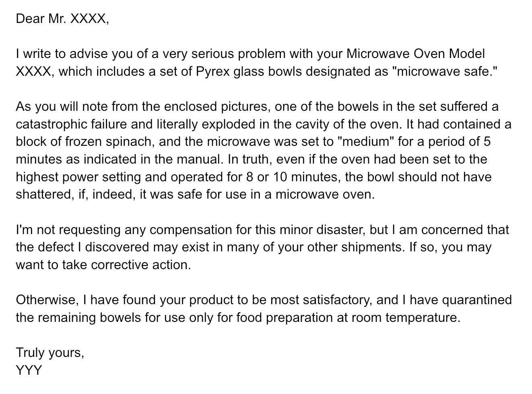Click the phrase 'microwave safe.'
This screenshot has width=532, height=394.
pyautogui.click(x=445, y=71)
